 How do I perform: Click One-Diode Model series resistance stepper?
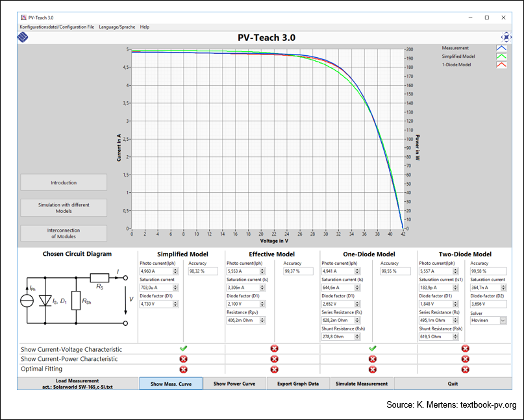pos(357,320)
